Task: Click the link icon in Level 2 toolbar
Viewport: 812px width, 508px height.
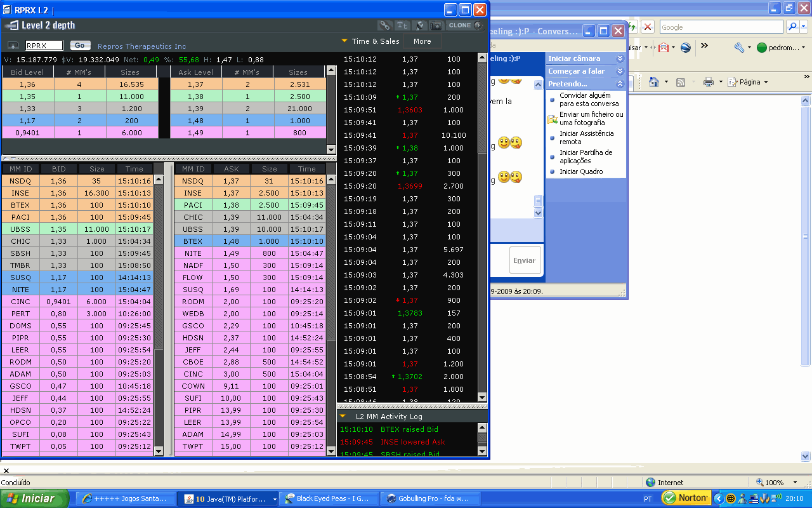Action: pos(384,25)
